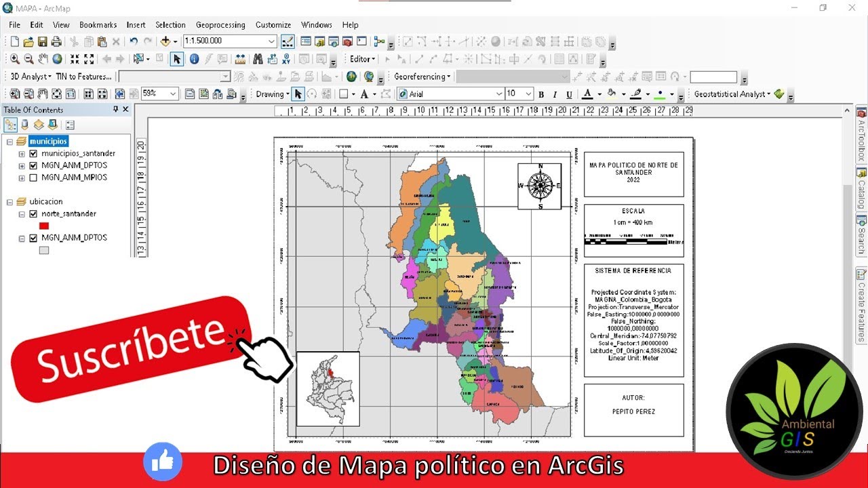Open the font size 10 dropdown
This screenshot has width=868, height=488.
click(x=528, y=94)
